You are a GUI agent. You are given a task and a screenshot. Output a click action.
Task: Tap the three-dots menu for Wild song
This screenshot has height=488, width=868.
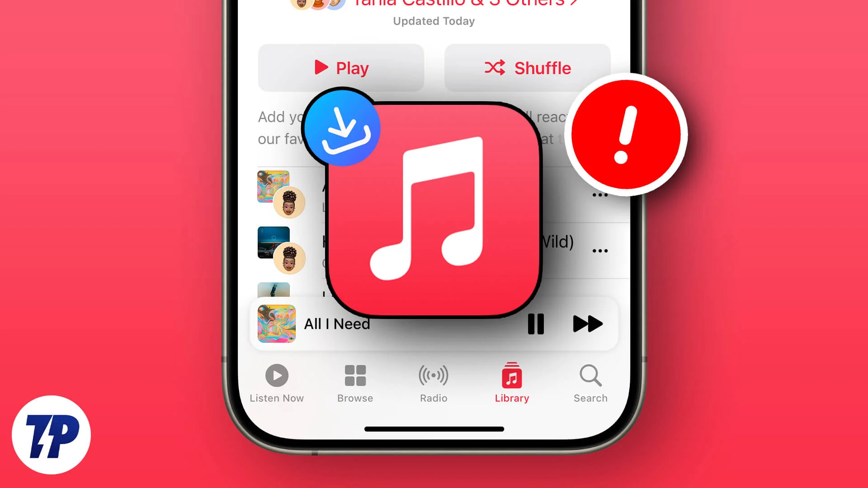coord(600,249)
